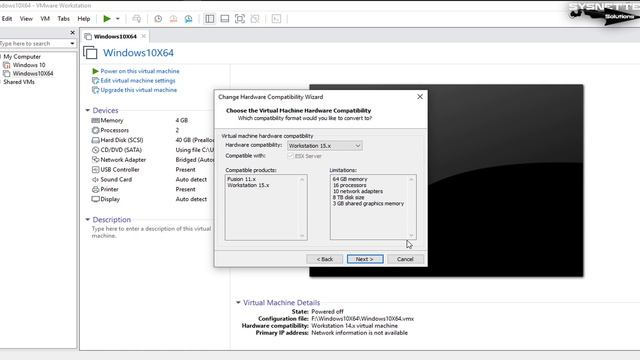This screenshot has width=640, height=360.
Task: Click the Processors device icon
Action: coord(96,130)
